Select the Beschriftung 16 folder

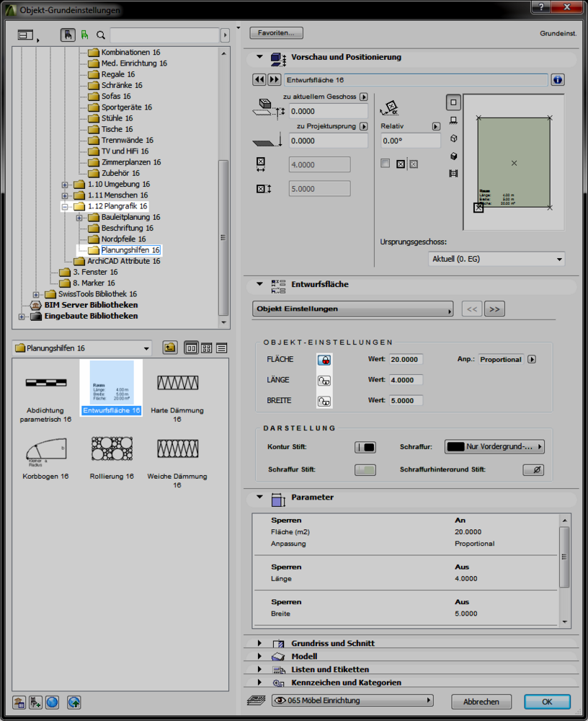(128, 228)
